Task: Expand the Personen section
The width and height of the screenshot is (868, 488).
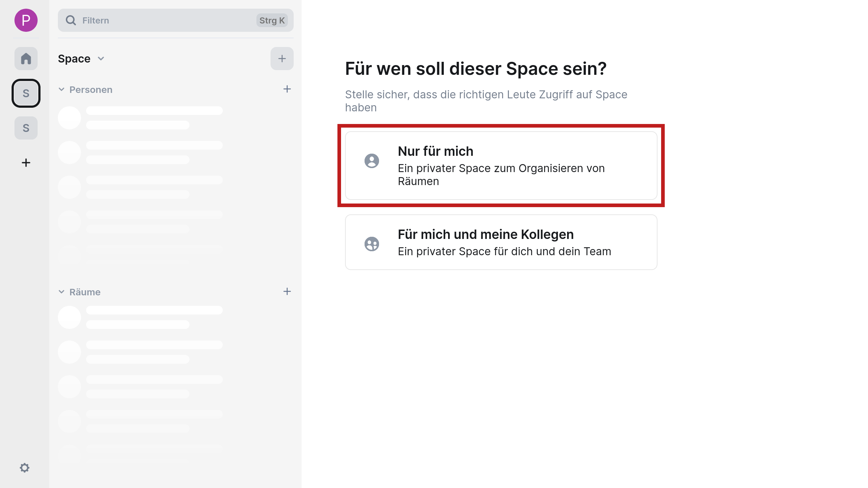Action: 62,89
